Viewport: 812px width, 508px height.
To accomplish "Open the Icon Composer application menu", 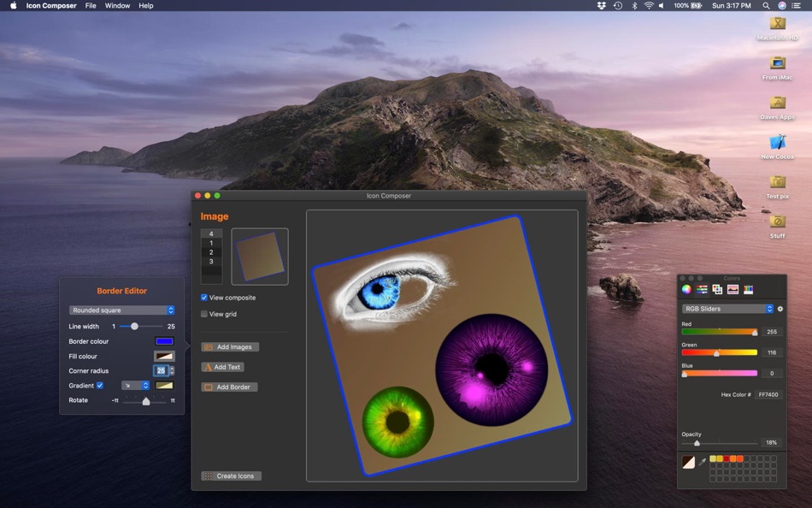I will pos(51,6).
